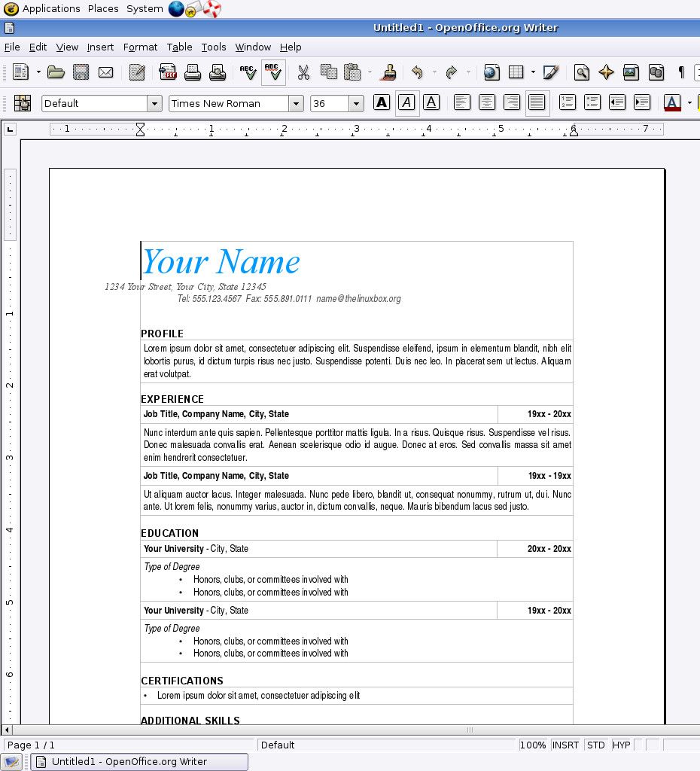This screenshot has height=771, width=700.
Task: Export directly as PDF
Action: 168,73
